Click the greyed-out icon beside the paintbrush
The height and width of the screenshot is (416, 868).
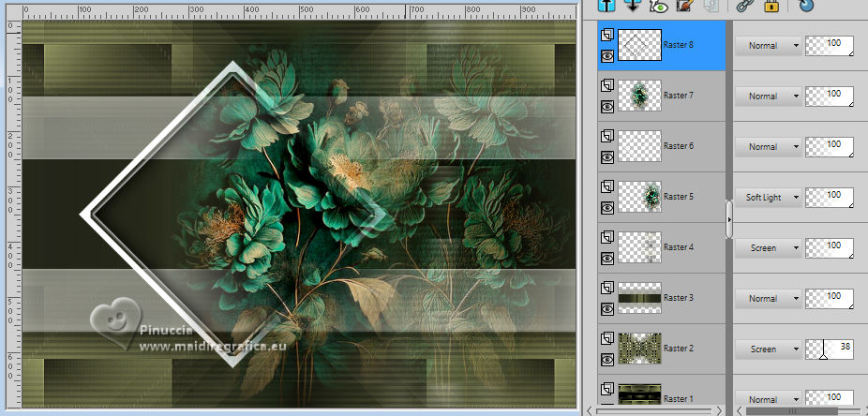tap(711, 5)
